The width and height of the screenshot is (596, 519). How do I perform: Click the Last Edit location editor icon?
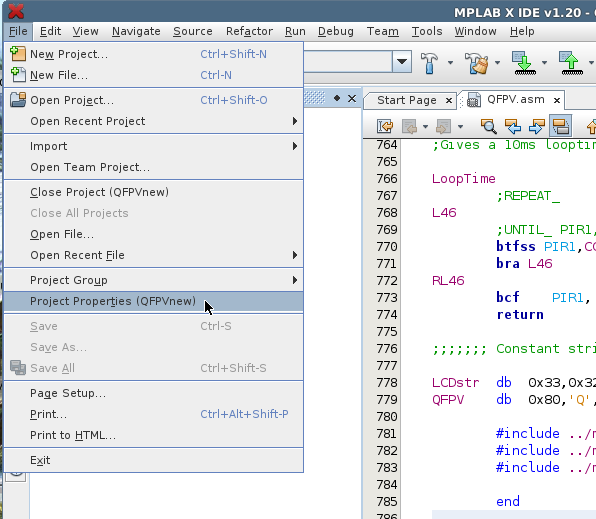385,126
